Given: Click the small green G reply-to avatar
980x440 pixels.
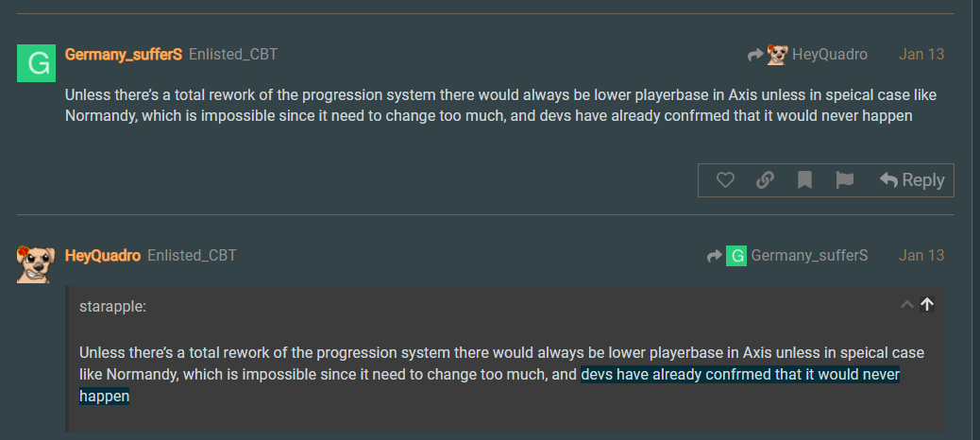Looking at the screenshot, I should 736,255.
